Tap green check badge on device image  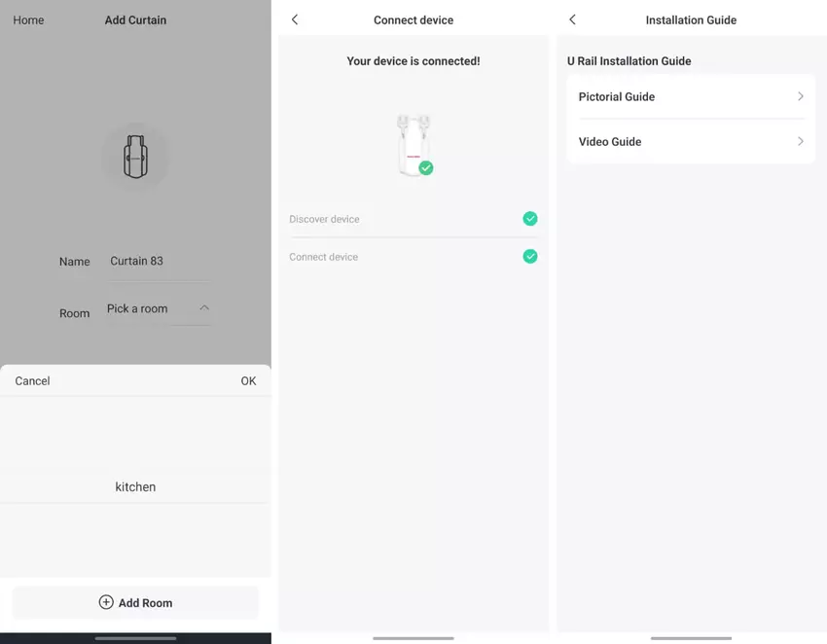point(426,168)
